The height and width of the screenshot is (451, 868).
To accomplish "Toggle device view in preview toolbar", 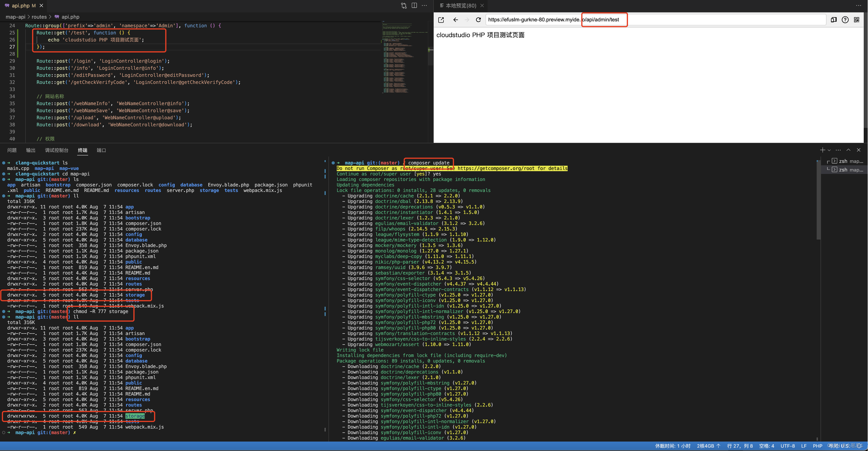I will [x=834, y=20].
